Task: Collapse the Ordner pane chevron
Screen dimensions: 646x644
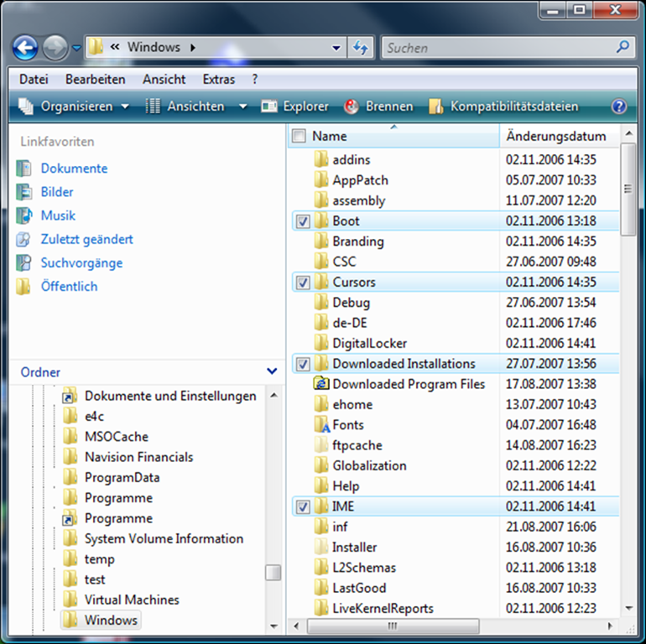Action: [271, 371]
